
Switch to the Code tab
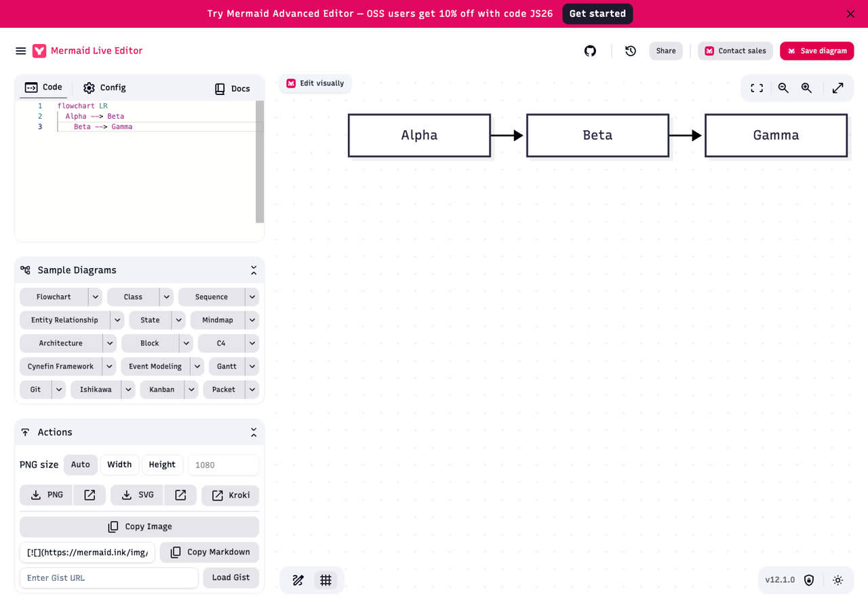coord(43,88)
